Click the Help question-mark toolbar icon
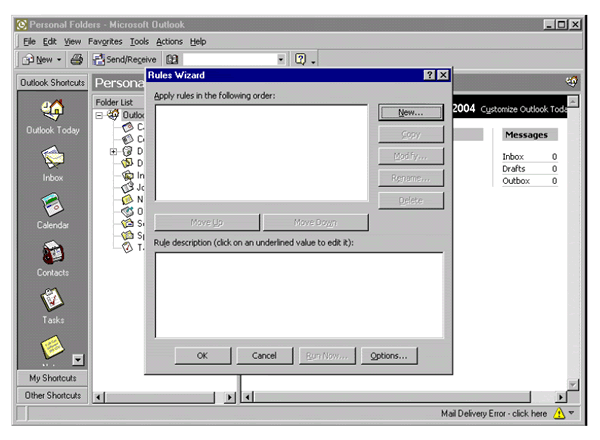The height and width of the screenshot is (440, 600). point(300,59)
